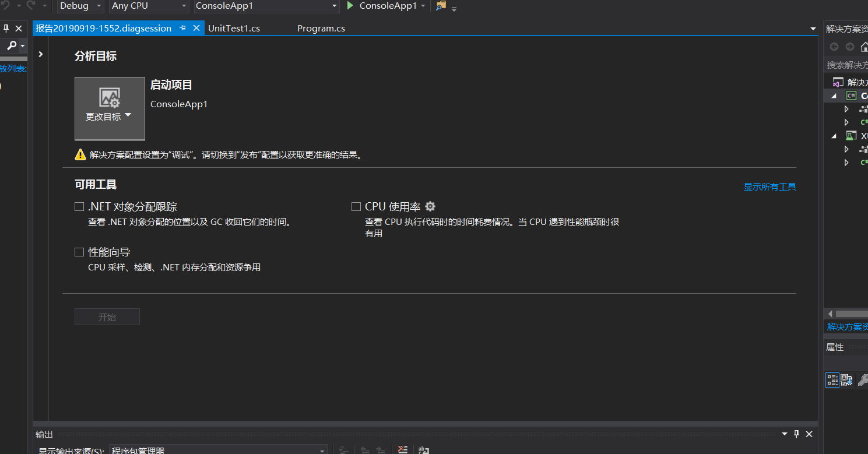
Task: Click the C# console project icon in Solution Explorer
Action: tap(851, 96)
